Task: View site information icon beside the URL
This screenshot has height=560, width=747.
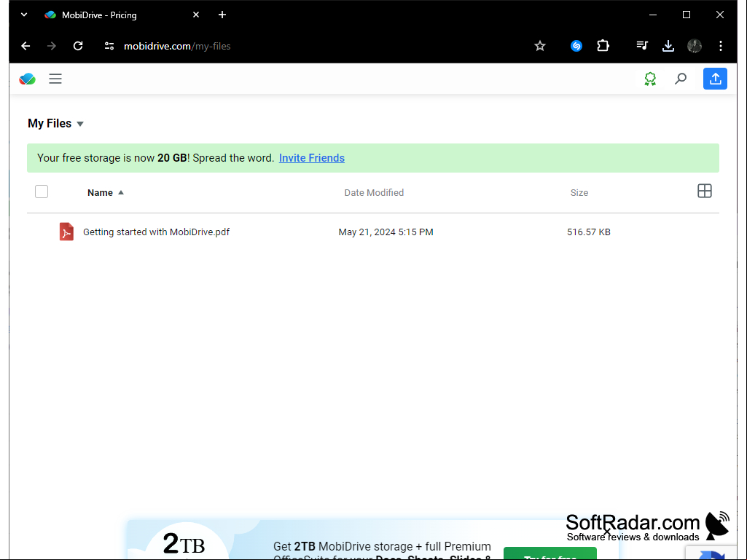Action: (x=109, y=46)
